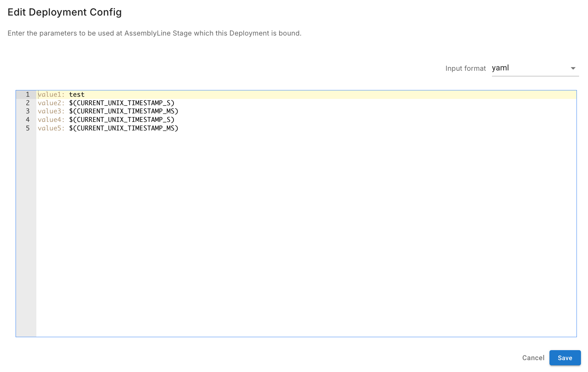Place cursor on the value1 key
The image size is (588, 372).
[x=50, y=94]
